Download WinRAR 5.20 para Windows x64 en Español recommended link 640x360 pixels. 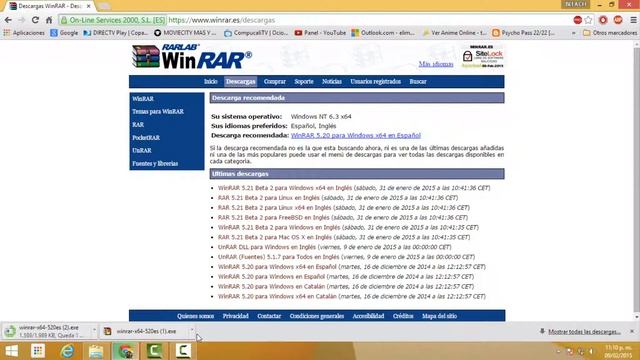pos(356,135)
